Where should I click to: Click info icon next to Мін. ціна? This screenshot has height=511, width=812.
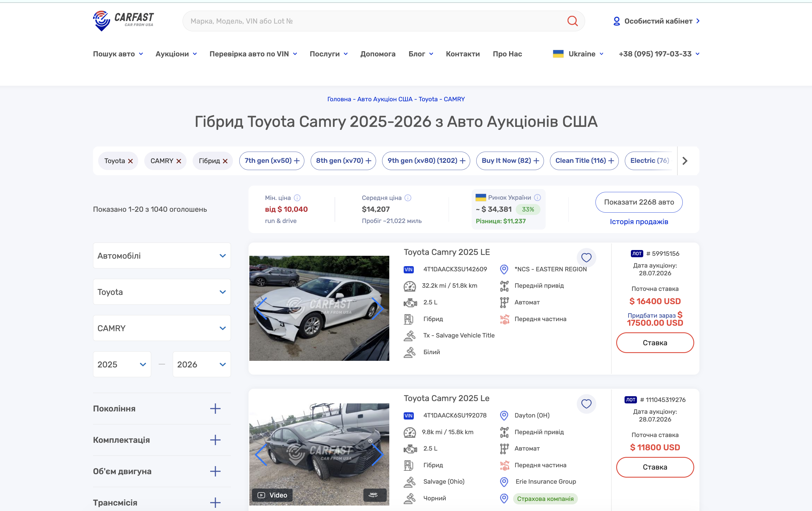point(297,198)
